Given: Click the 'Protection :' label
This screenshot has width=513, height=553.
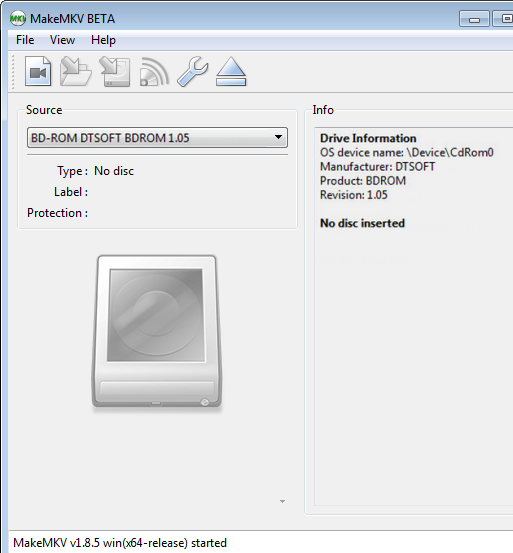Looking at the screenshot, I should coord(57,213).
